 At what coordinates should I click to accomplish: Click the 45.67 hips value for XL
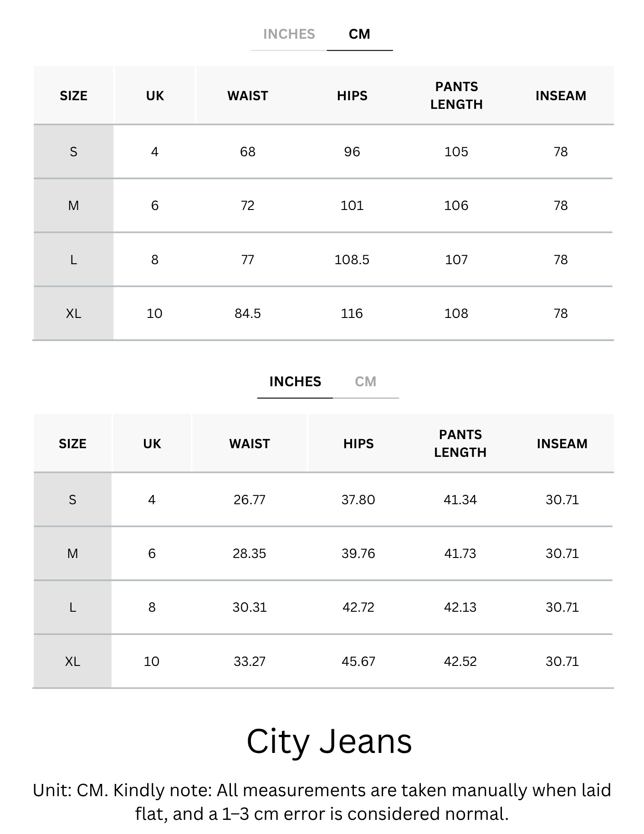coord(358,661)
